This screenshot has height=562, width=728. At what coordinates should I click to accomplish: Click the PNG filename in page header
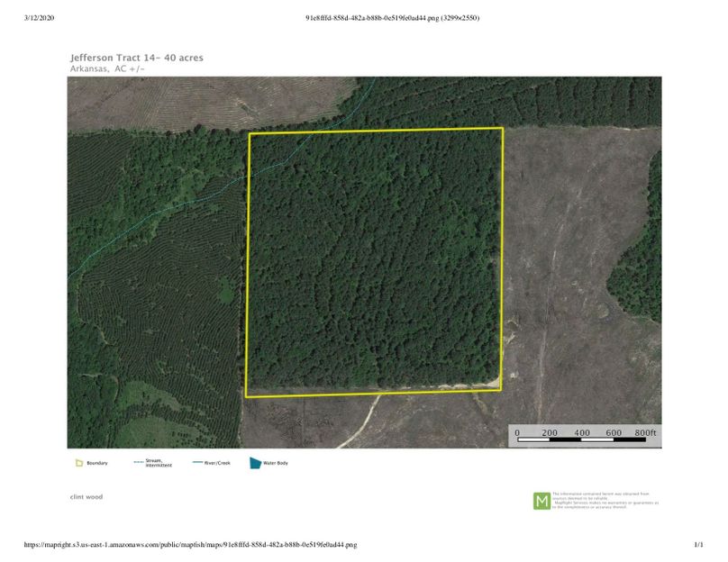(392, 17)
